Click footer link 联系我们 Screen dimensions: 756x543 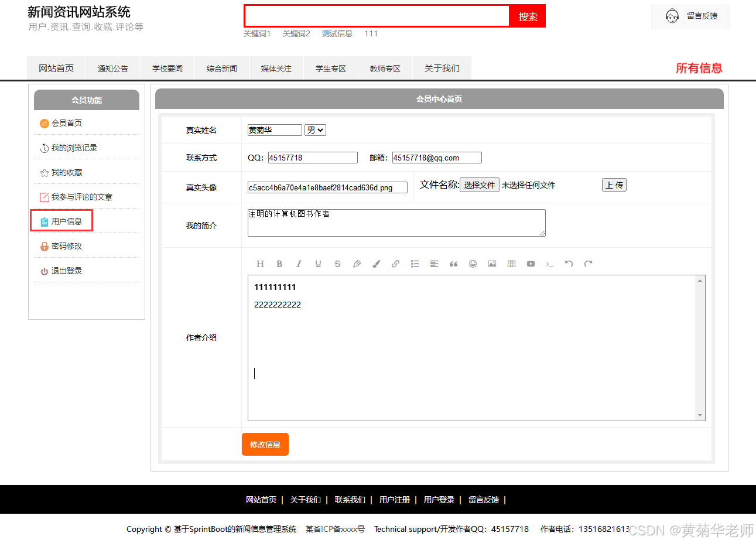pyautogui.click(x=350, y=500)
